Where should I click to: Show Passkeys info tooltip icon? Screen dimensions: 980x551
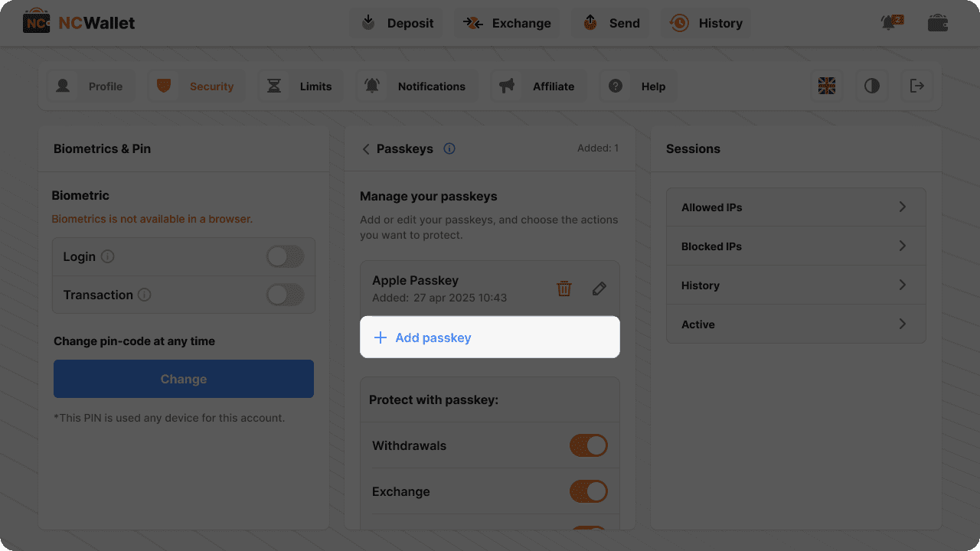(449, 148)
